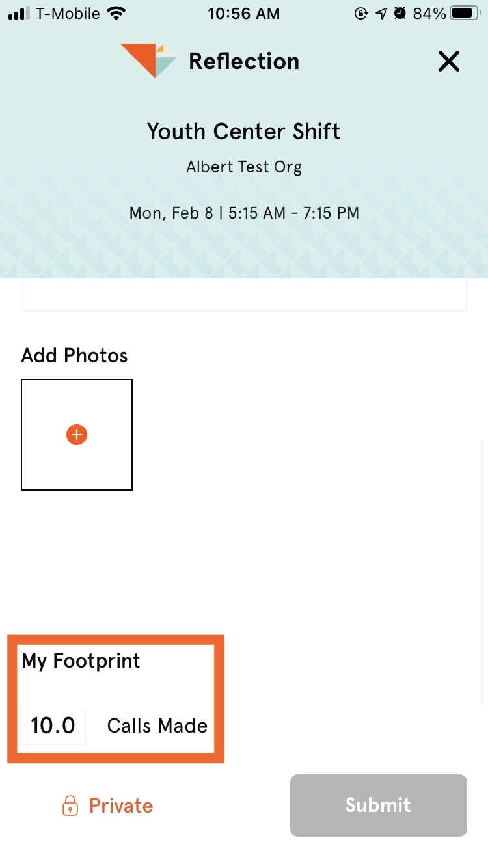The width and height of the screenshot is (488, 868).
Task: Tap the Wi-Fi status icon
Action: click(x=117, y=14)
